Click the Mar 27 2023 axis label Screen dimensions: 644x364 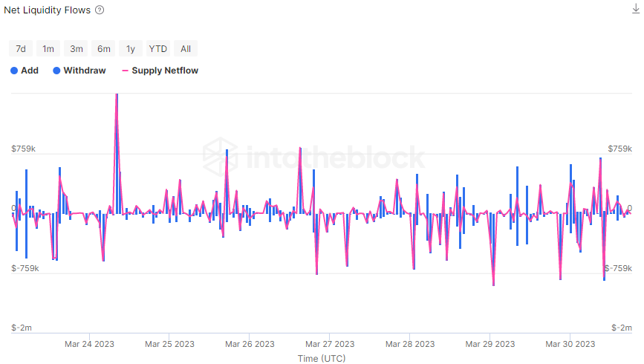click(330, 344)
